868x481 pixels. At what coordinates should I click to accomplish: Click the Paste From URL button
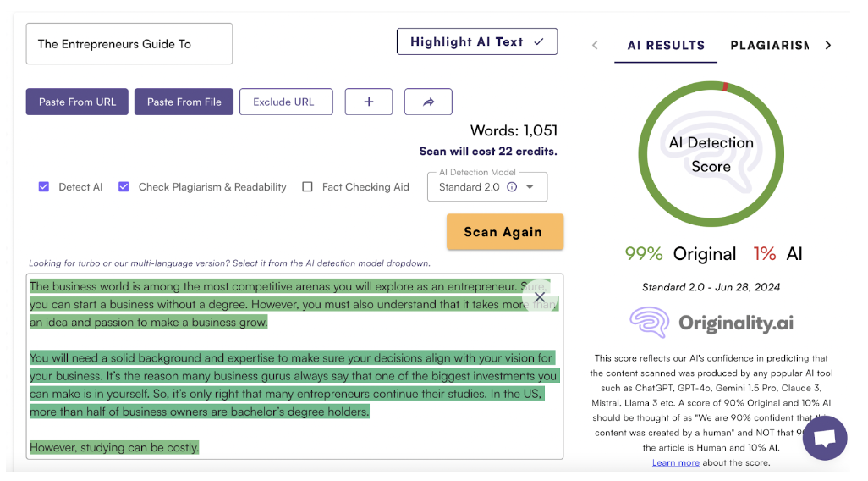77,102
